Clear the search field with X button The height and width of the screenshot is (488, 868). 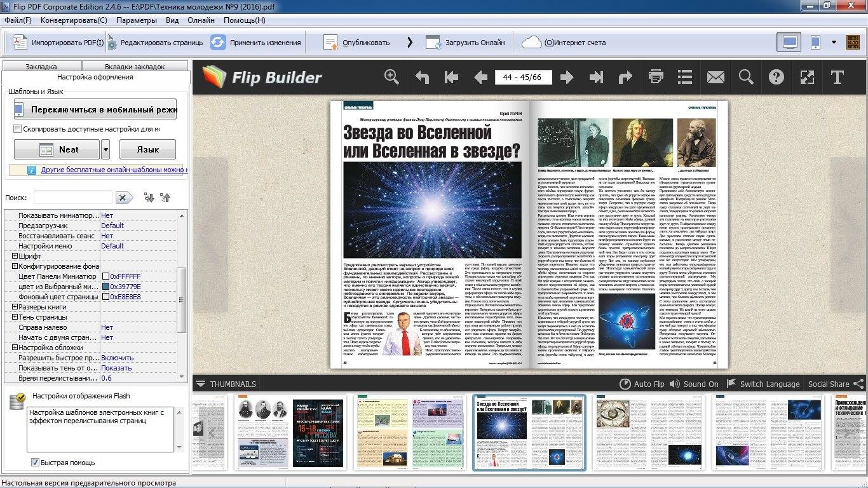(x=123, y=198)
